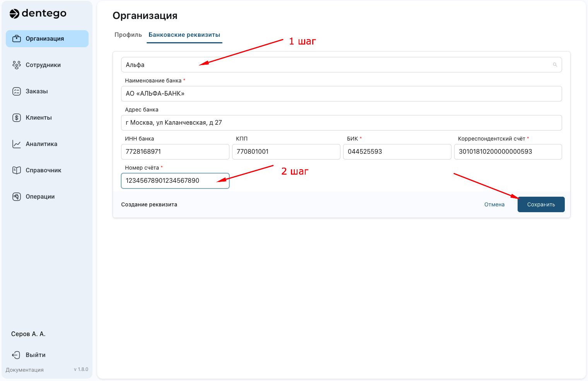Open the Документация link
The height and width of the screenshot is (381, 588).
point(25,370)
